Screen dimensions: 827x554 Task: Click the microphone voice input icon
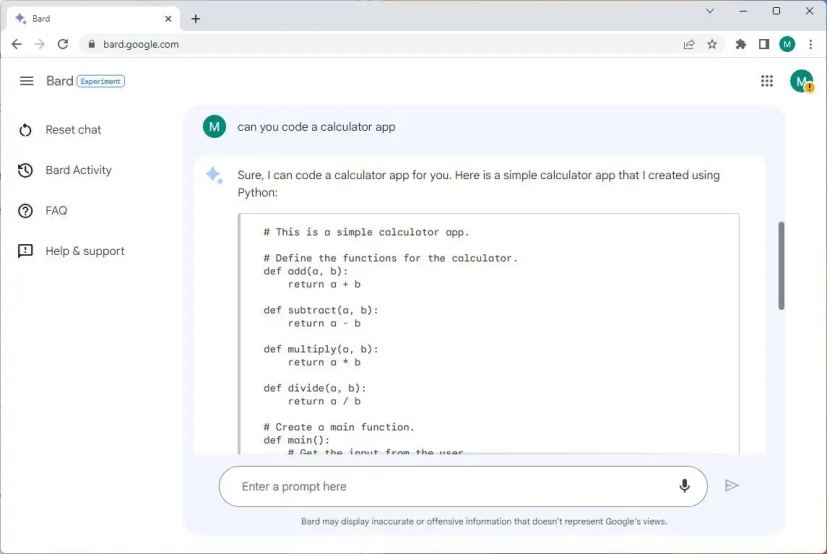pos(684,486)
